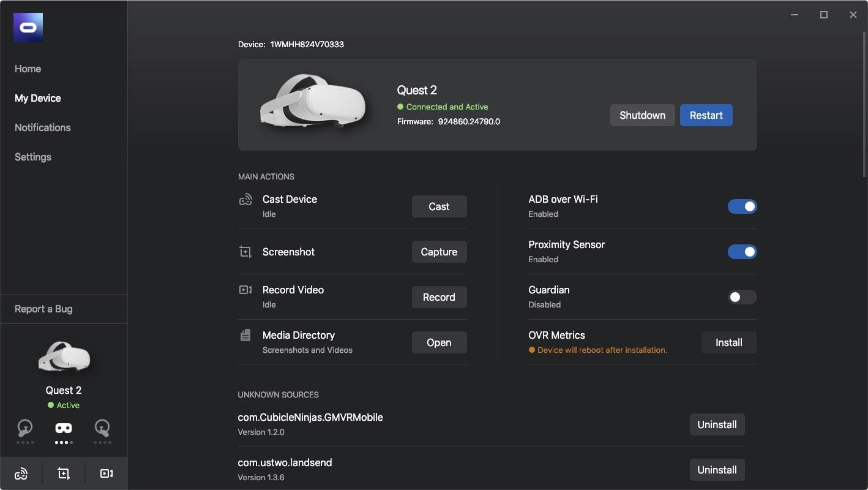Click the device ID 1WMHH824V70333
The height and width of the screenshot is (490, 868).
[307, 44]
